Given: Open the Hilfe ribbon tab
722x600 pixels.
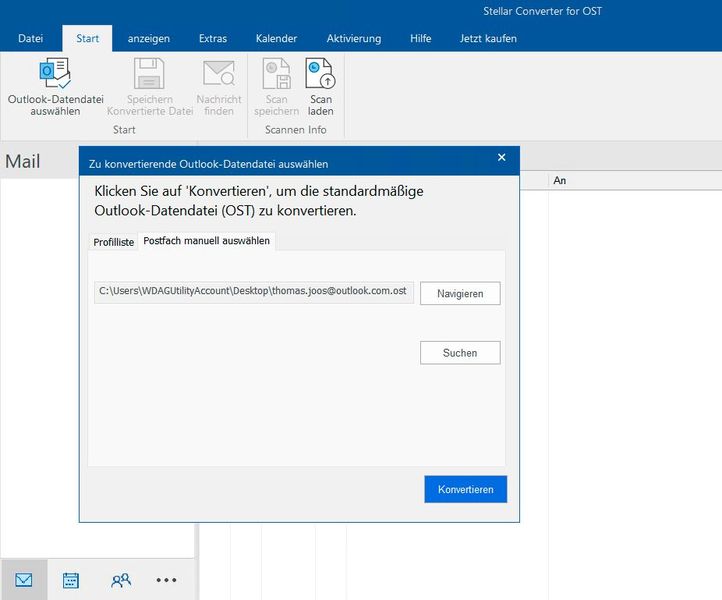Looking at the screenshot, I should tap(420, 38).
